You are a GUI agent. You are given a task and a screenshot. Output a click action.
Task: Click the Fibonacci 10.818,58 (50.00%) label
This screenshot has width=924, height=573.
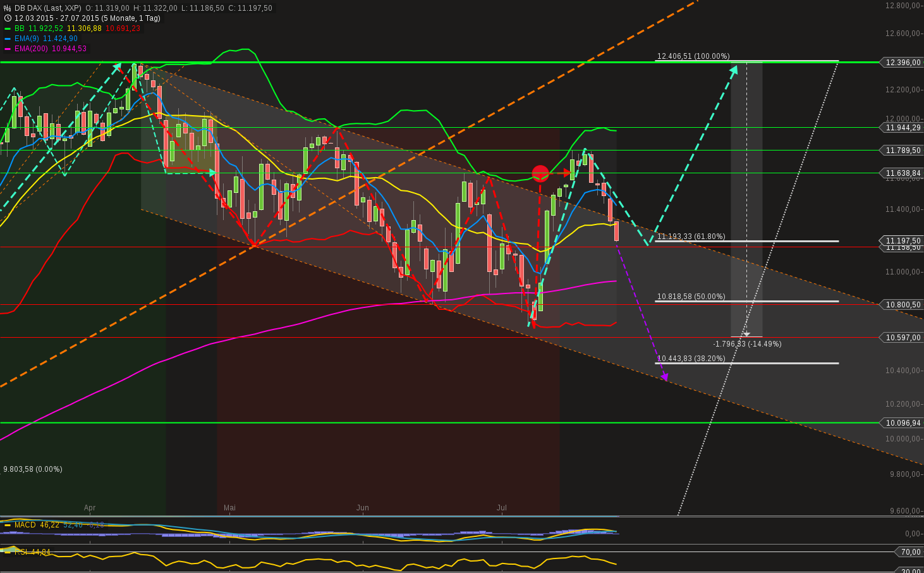(691, 297)
